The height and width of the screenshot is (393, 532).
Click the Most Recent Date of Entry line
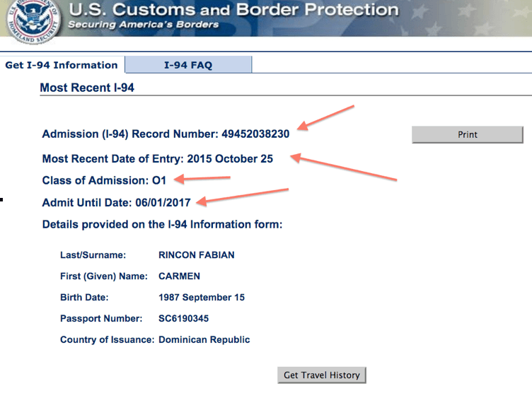click(x=158, y=159)
